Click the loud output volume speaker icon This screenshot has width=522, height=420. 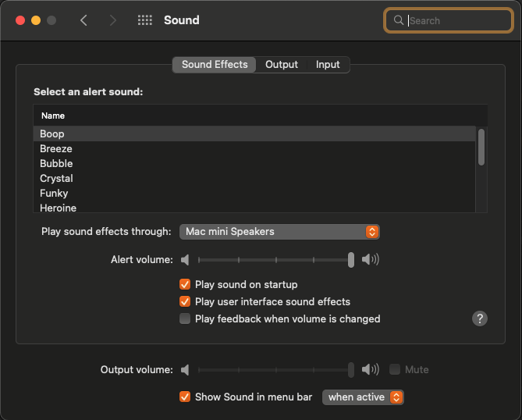click(x=370, y=369)
